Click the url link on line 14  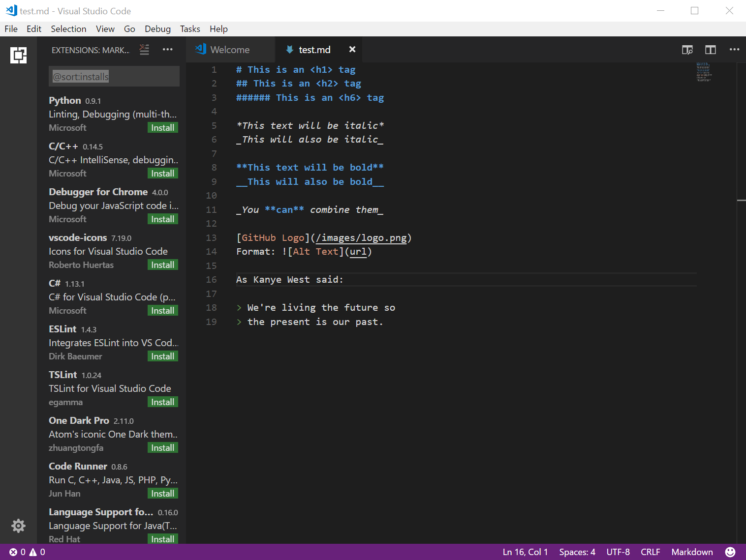(x=358, y=252)
